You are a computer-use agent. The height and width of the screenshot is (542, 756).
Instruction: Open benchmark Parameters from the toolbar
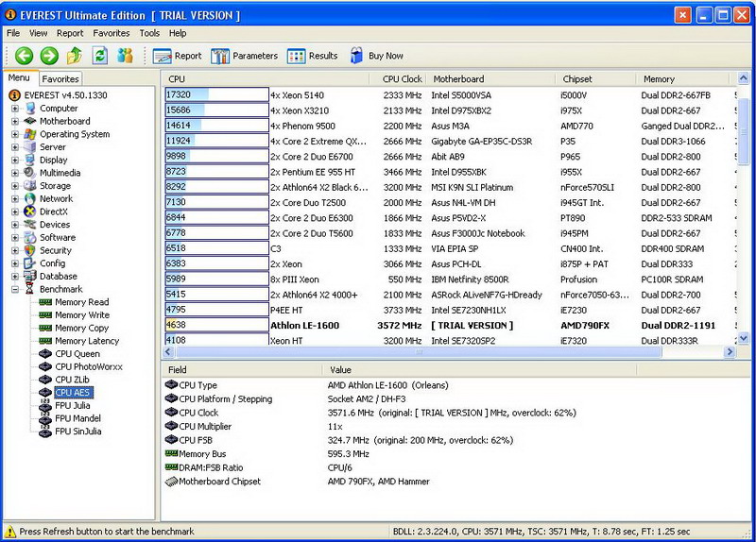pyautogui.click(x=245, y=56)
